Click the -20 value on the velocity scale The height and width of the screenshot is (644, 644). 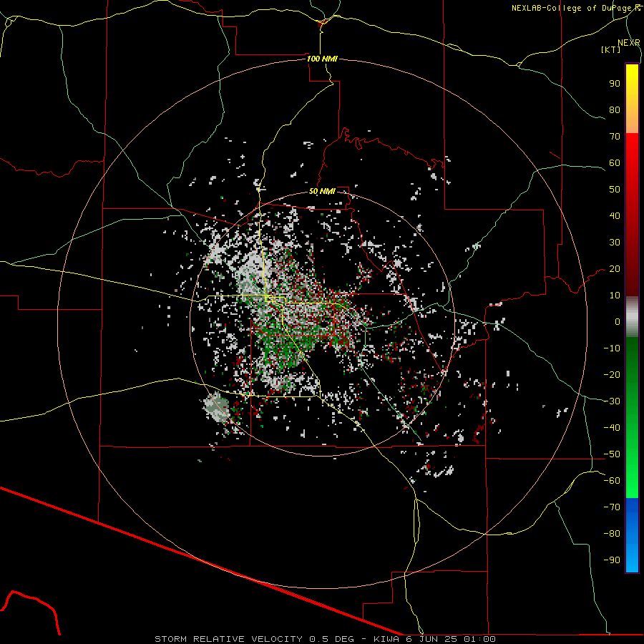pyautogui.click(x=612, y=374)
